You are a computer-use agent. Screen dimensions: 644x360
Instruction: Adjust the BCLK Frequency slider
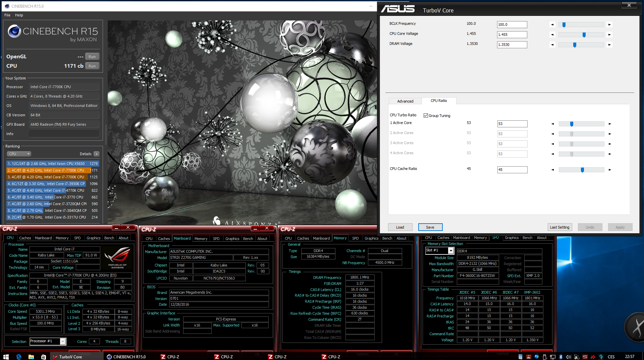coord(581,24)
